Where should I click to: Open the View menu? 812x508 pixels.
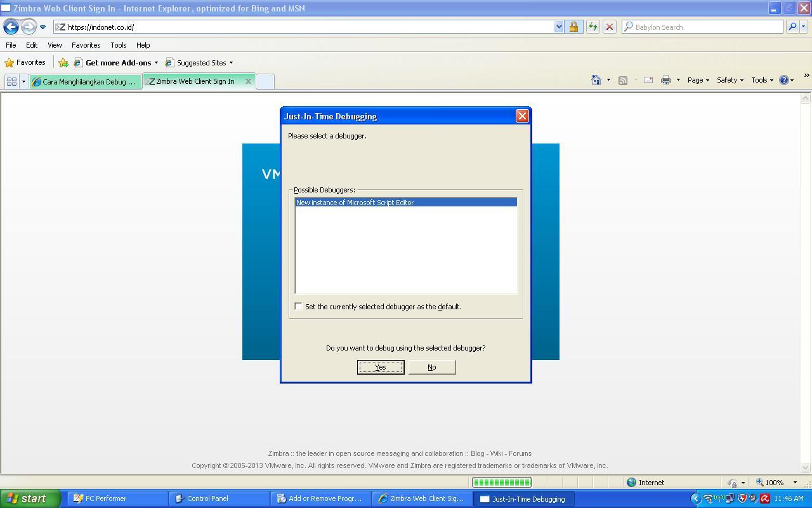coord(55,45)
